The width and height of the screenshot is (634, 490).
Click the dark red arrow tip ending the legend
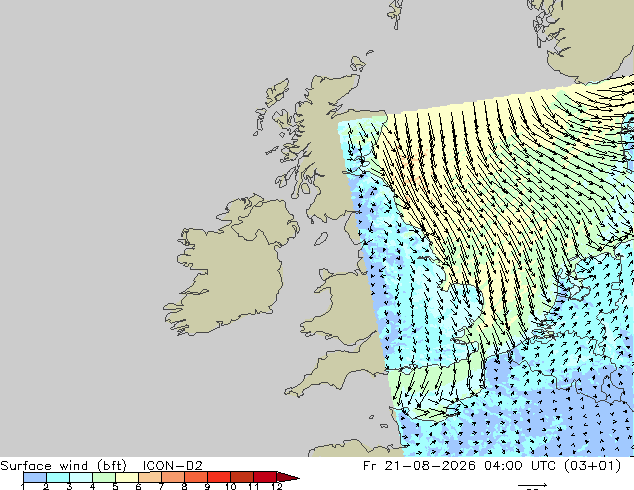click(x=287, y=477)
